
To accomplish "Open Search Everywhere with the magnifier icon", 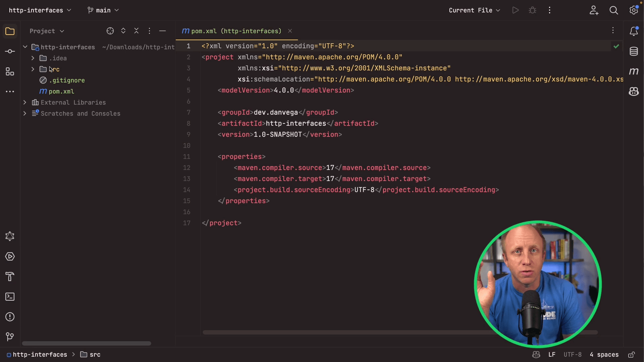I will [x=614, y=10].
